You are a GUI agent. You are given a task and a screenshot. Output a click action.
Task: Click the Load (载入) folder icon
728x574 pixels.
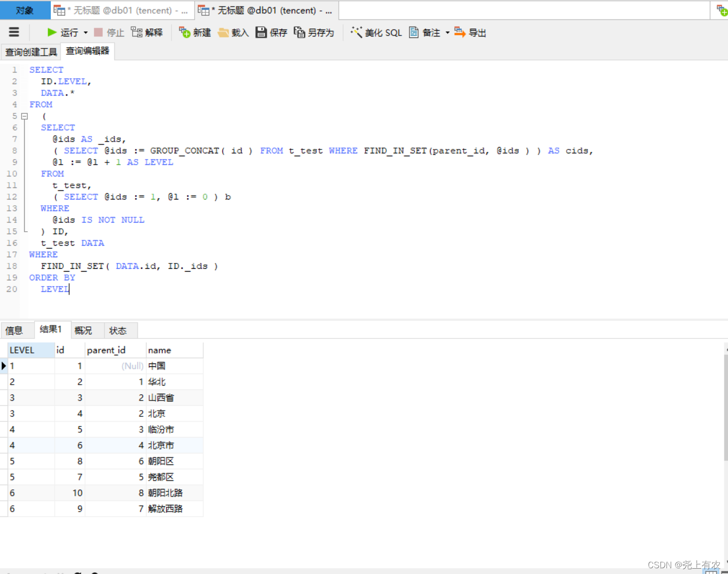click(223, 32)
